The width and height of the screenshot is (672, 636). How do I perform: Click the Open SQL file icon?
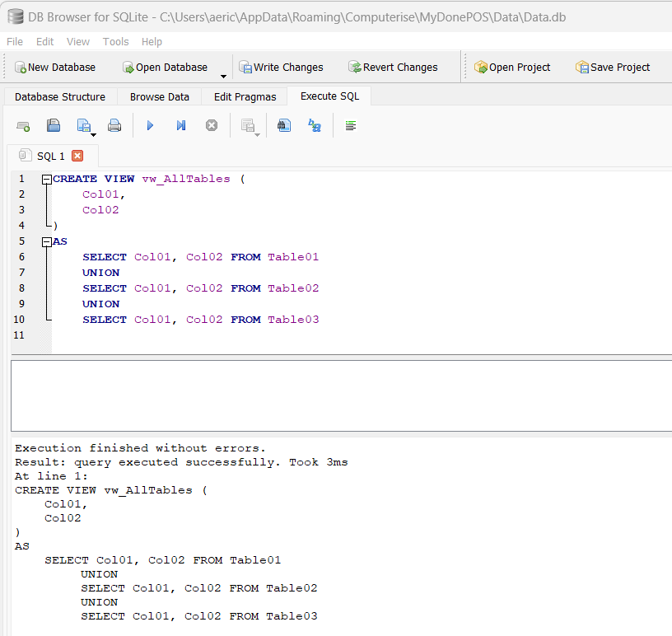pos(54,126)
